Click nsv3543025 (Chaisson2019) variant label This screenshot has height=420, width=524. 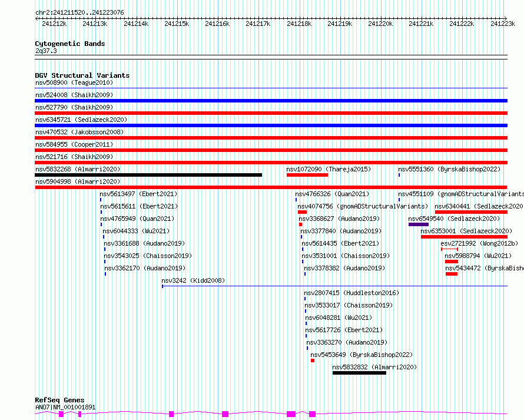[148, 256]
